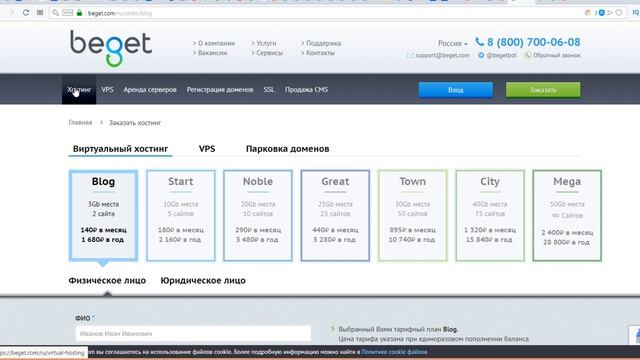Select the Mega tariff card
Viewport: 640px width, 360px height.
pyautogui.click(x=567, y=216)
